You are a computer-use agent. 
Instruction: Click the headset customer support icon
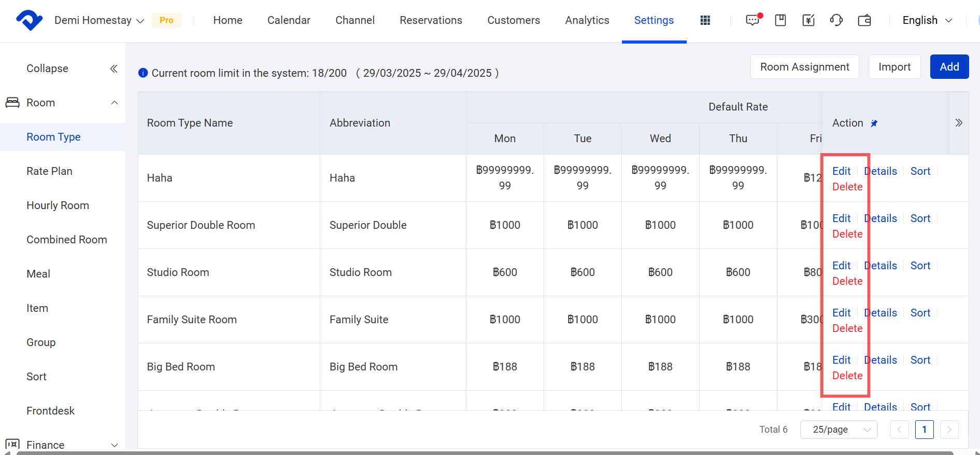[836, 20]
